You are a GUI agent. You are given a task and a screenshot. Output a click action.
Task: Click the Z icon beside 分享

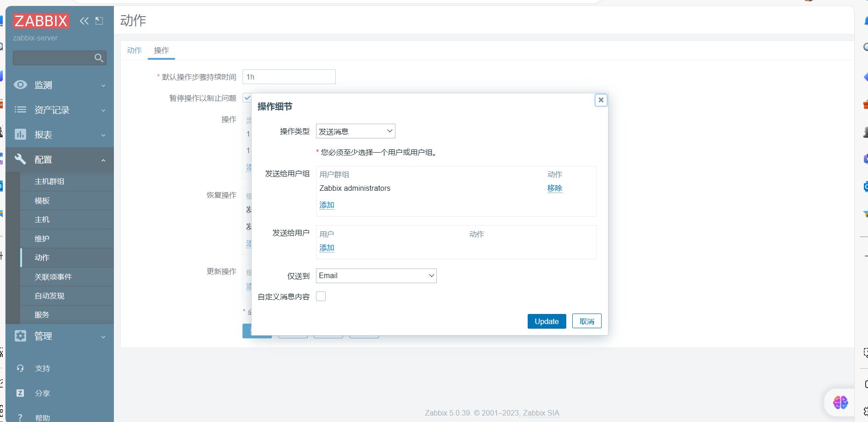[20, 393]
